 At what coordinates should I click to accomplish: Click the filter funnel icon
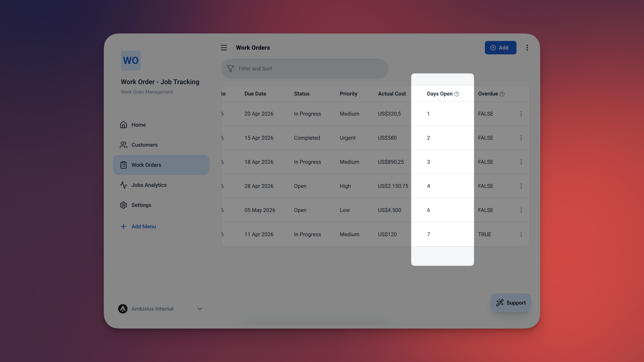tap(230, 68)
